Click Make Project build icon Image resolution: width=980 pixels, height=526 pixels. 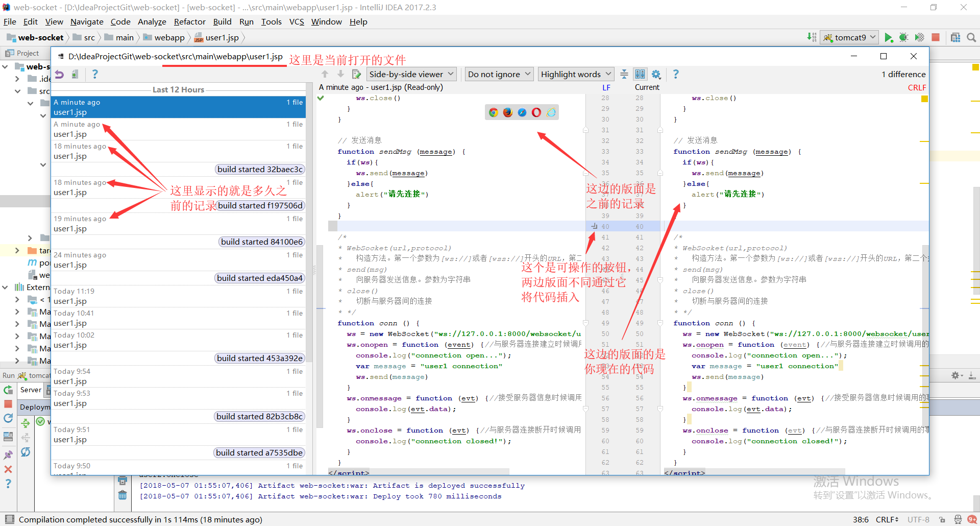pos(812,37)
